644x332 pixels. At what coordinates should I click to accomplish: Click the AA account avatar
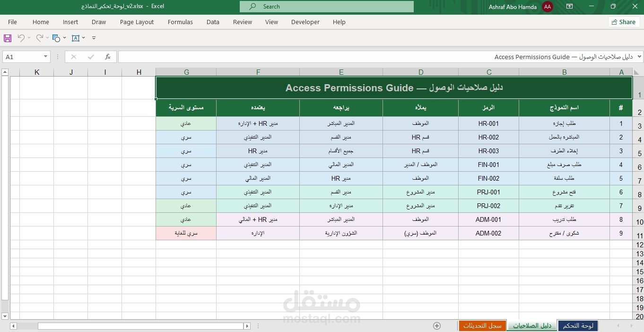point(548,7)
